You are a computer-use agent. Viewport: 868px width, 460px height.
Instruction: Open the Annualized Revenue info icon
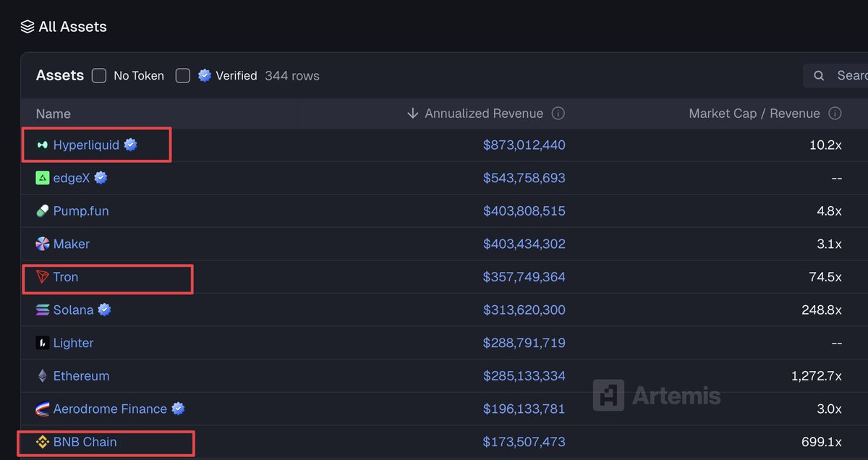coord(558,114)
